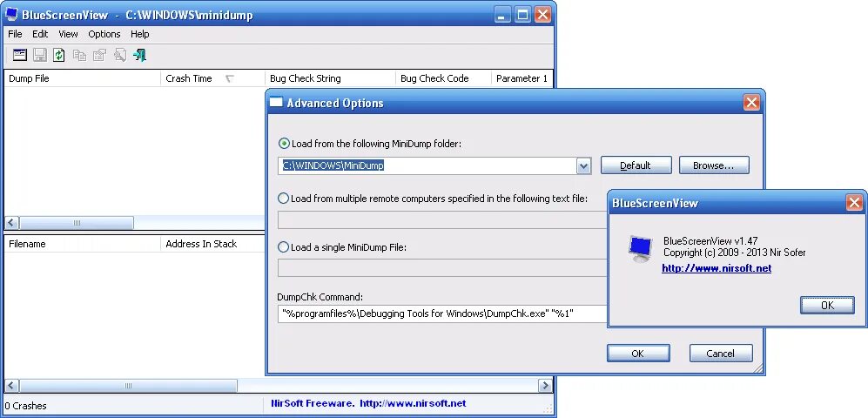
Task: Click the Default button
Action: point(636,165)
